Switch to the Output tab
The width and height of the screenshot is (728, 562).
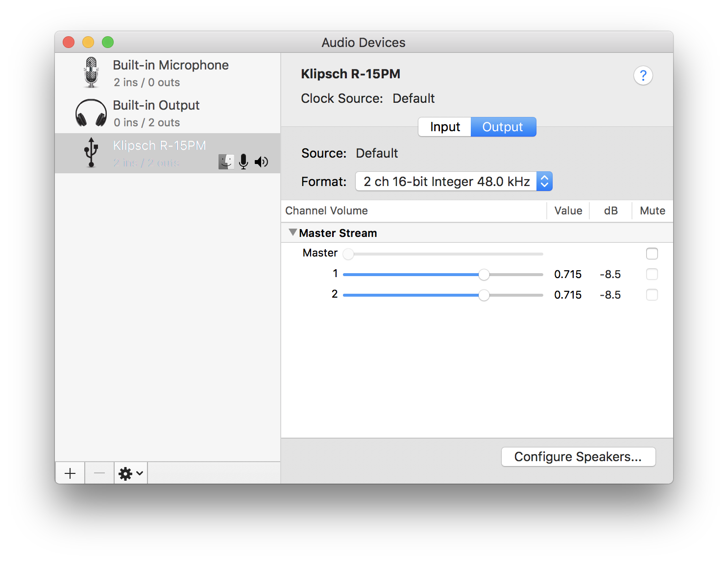(503, 127)
